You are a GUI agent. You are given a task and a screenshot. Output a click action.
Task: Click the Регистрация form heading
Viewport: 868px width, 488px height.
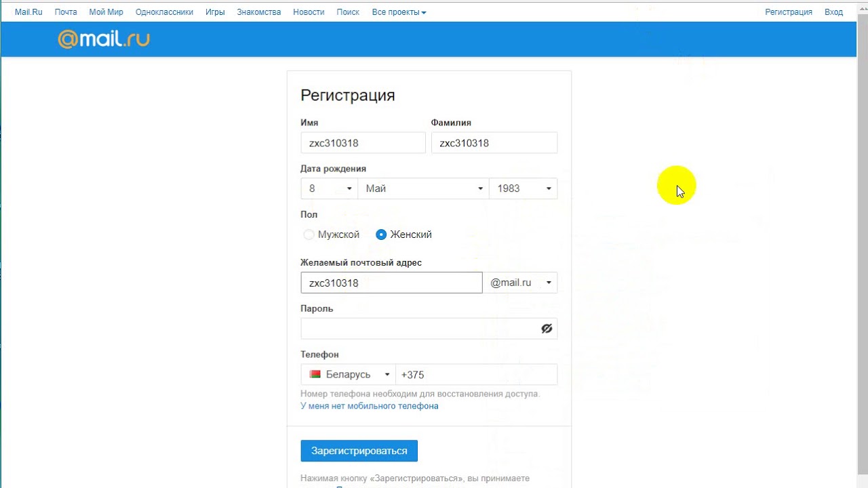click(x=348, y=96)
